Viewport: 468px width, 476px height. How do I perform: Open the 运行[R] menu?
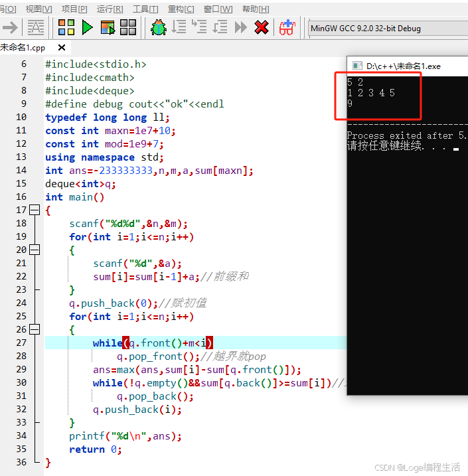tap(110, 9)
